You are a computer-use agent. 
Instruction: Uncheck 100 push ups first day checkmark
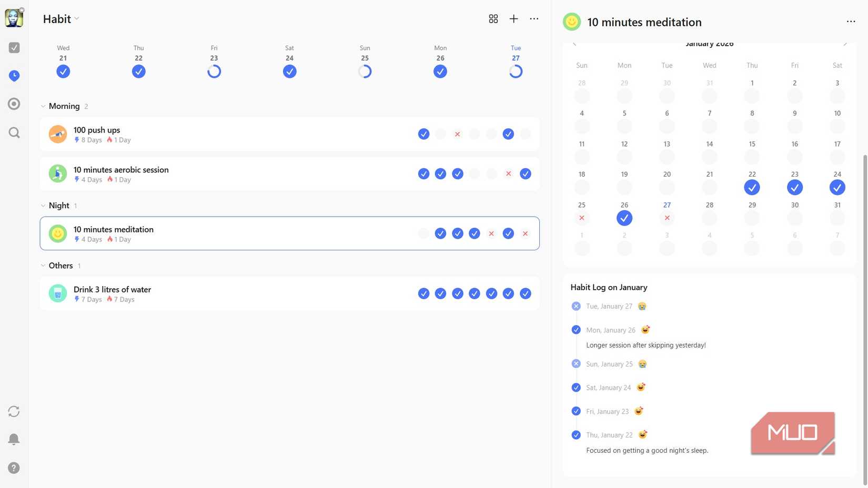pyautogui.click(x=423, y=134)
